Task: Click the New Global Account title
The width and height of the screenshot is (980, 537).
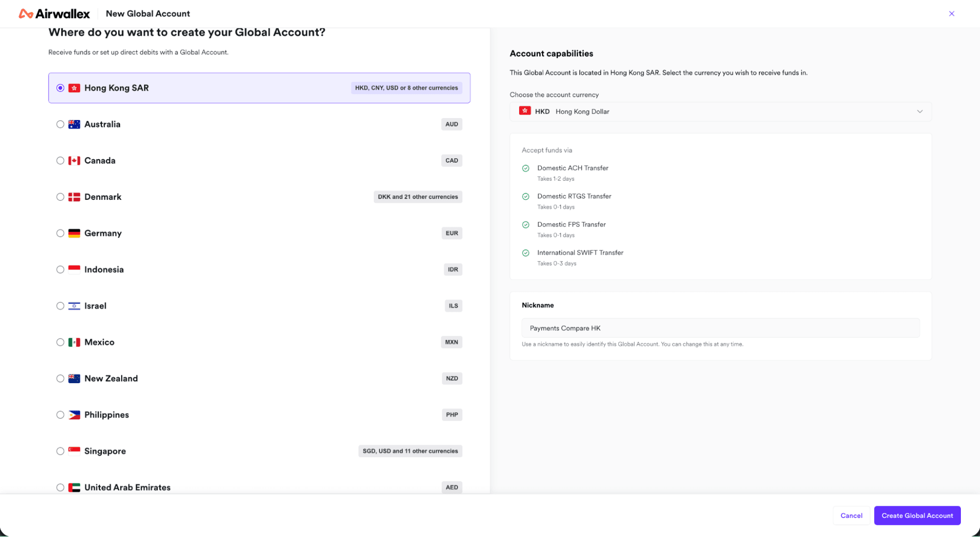Action: [148, 14]
